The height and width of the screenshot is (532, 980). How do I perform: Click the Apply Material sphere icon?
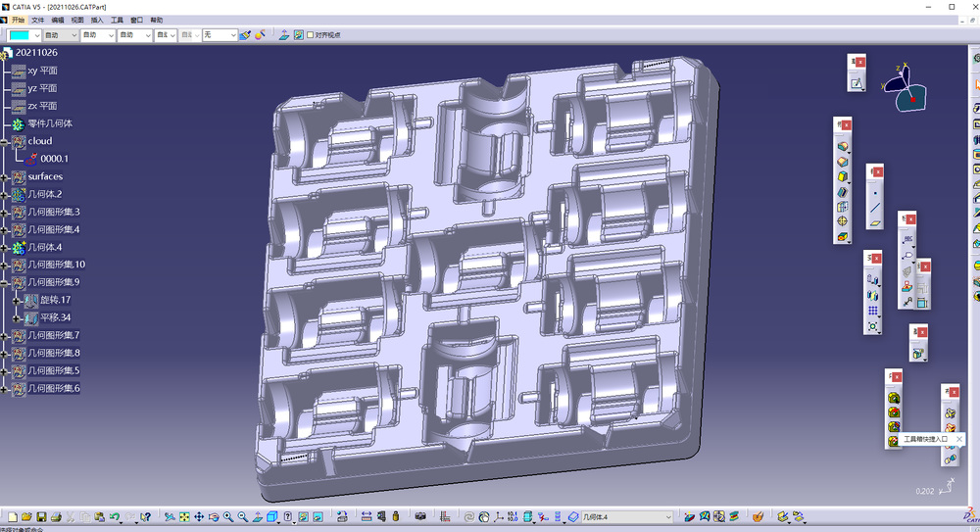[260, 35]
